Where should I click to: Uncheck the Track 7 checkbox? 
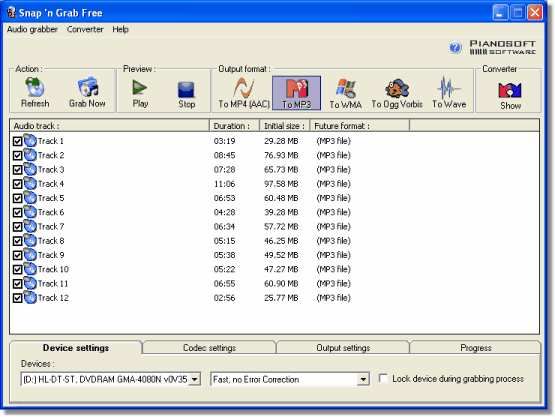[17, 227]
